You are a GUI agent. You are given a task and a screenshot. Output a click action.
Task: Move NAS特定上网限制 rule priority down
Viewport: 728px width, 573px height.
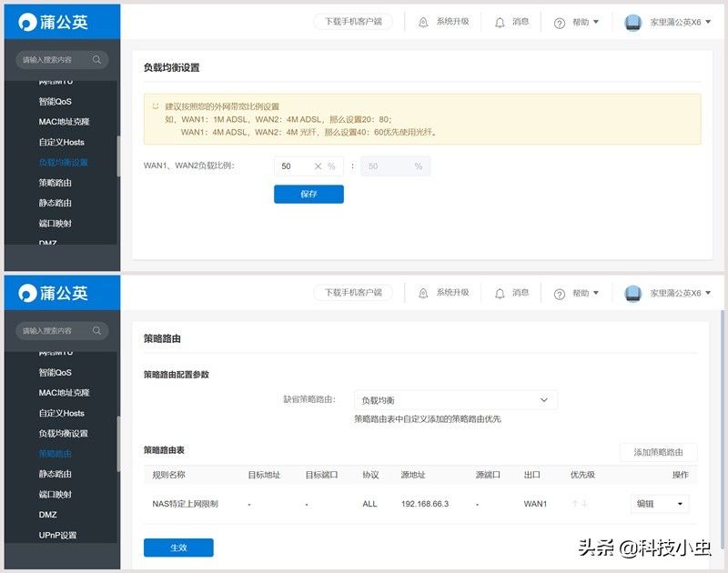584,503
